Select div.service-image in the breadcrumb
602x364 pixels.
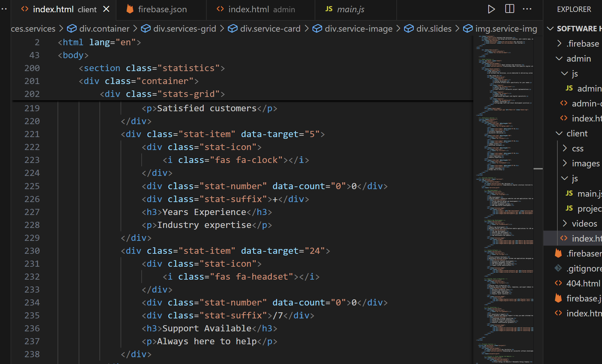pyautogui.click(x=359, y=29)
